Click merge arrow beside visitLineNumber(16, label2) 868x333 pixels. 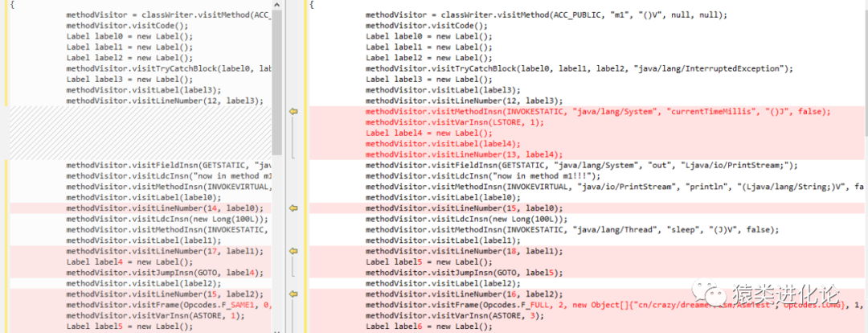click(x=293, y=294)
